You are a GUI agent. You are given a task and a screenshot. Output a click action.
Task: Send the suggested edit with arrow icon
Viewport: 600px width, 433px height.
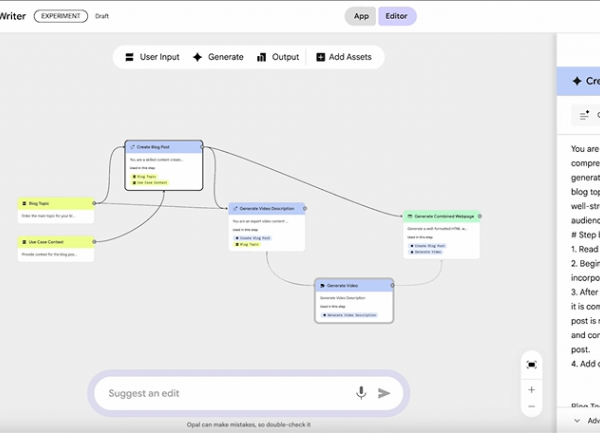384,393
